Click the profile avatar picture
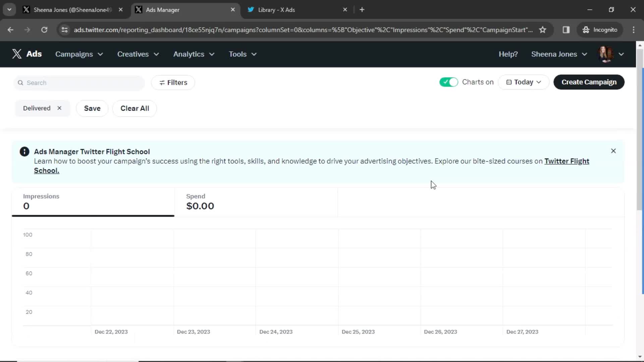644x362 pixels. 606,54
